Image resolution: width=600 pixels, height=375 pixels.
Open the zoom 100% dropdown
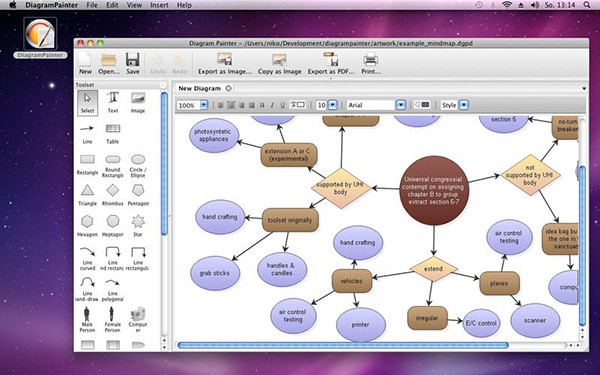(204, 105)
